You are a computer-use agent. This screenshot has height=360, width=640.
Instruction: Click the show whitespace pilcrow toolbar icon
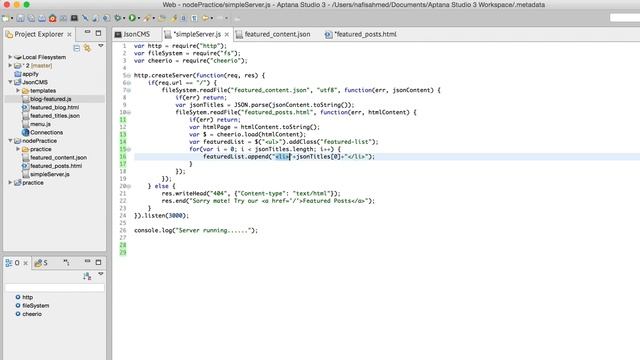(x=194, y=18)
